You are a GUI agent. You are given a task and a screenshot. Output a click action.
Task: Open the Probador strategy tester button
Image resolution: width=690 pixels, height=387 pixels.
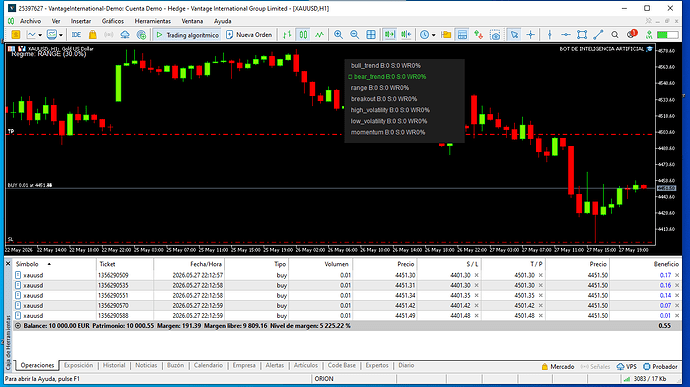click(660, 366)
